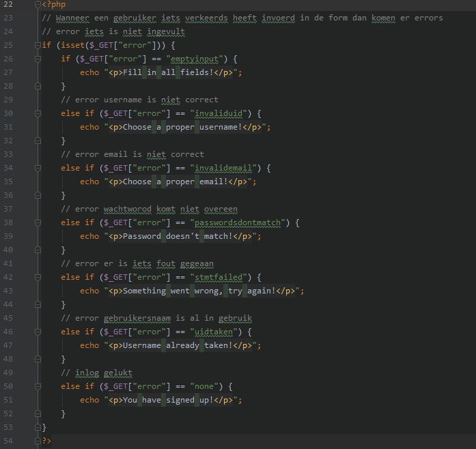Click the isset keyword on line 25
This screenshot has width=476, height=449.
tap(73, 46)
